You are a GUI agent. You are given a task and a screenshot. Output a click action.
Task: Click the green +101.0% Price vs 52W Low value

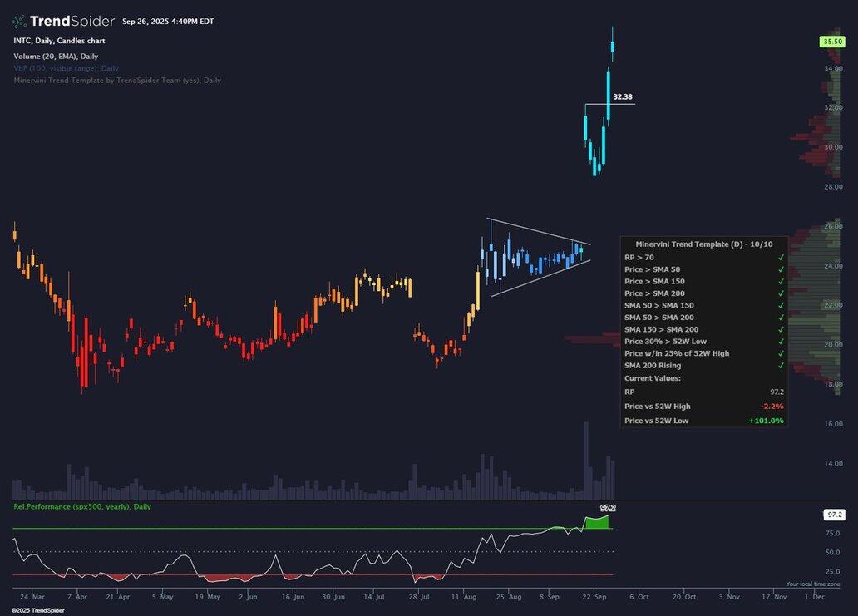click(766, 421)
